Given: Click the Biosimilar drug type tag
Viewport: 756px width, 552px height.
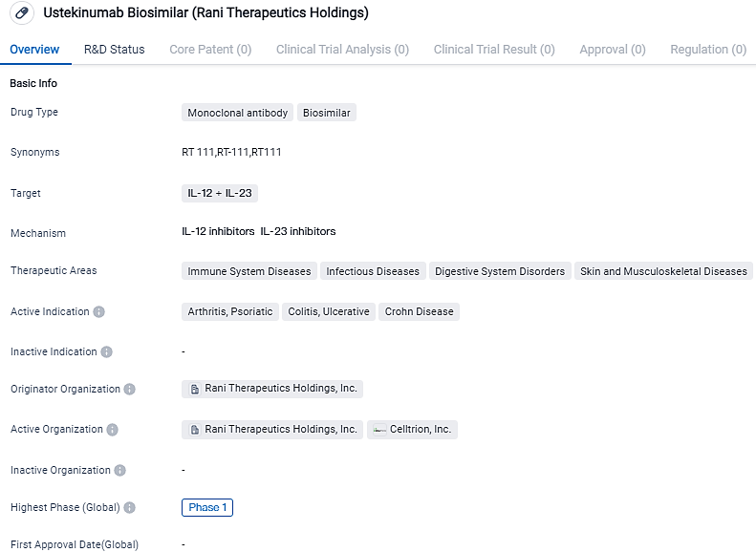Looking at the screenshot, I should point(327,113).
